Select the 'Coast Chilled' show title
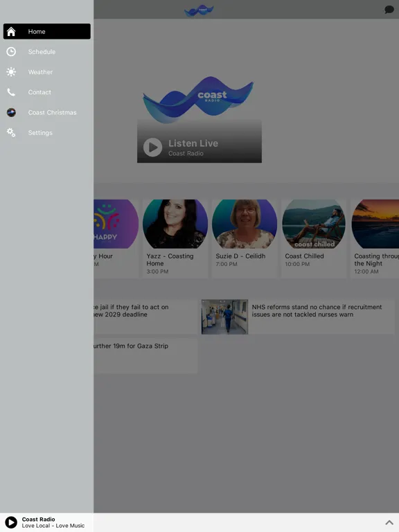 tap(304, 256)
